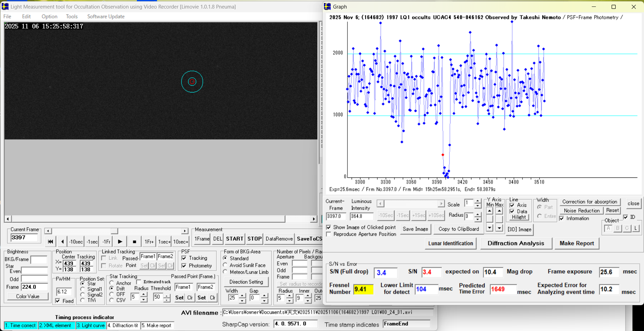Viewport: 644px width, 331px height.
Task: Increase the graph Radius spinner value
Action: coord(478,214)
